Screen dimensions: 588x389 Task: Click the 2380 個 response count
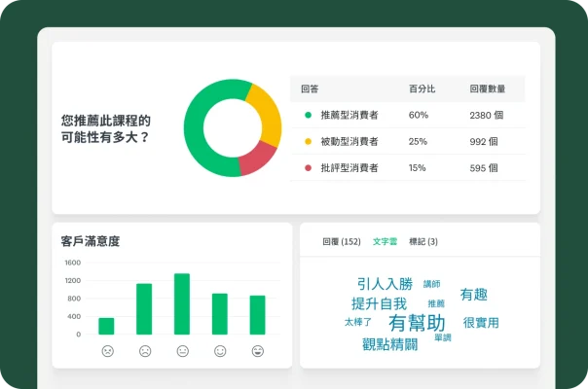coord(487,115)
